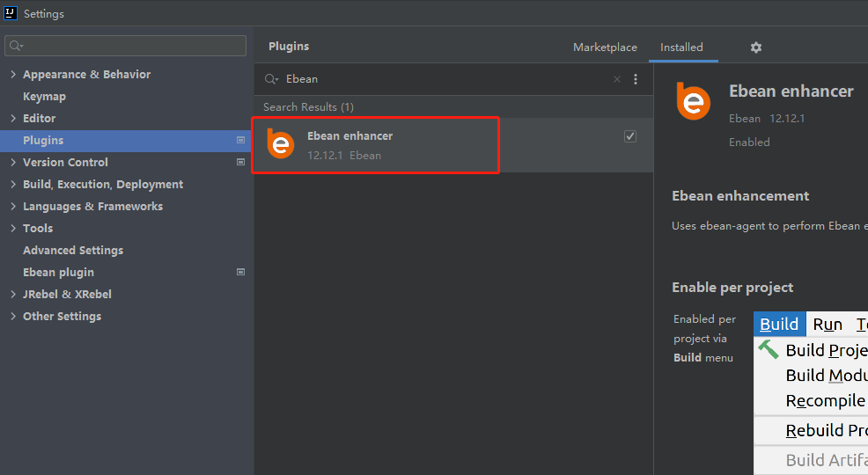This screenshot has width=868, height=475.
Task: Open the Advanced Settings page
Action: (73, 251)
